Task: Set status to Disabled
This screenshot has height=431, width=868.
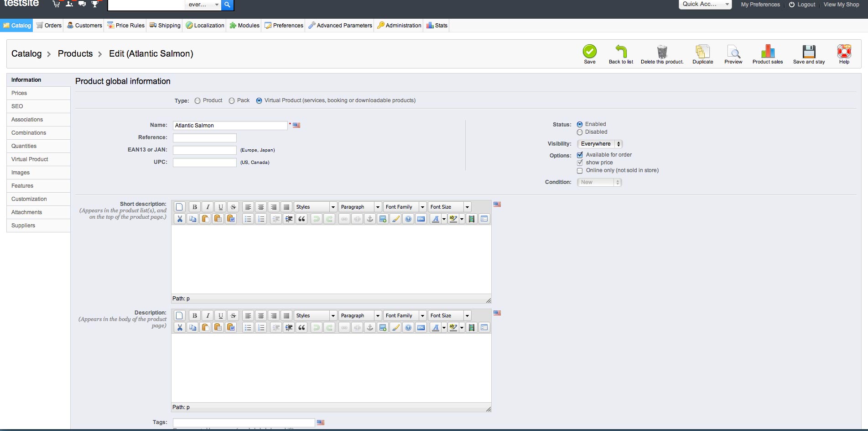Action: click(580, 132)
